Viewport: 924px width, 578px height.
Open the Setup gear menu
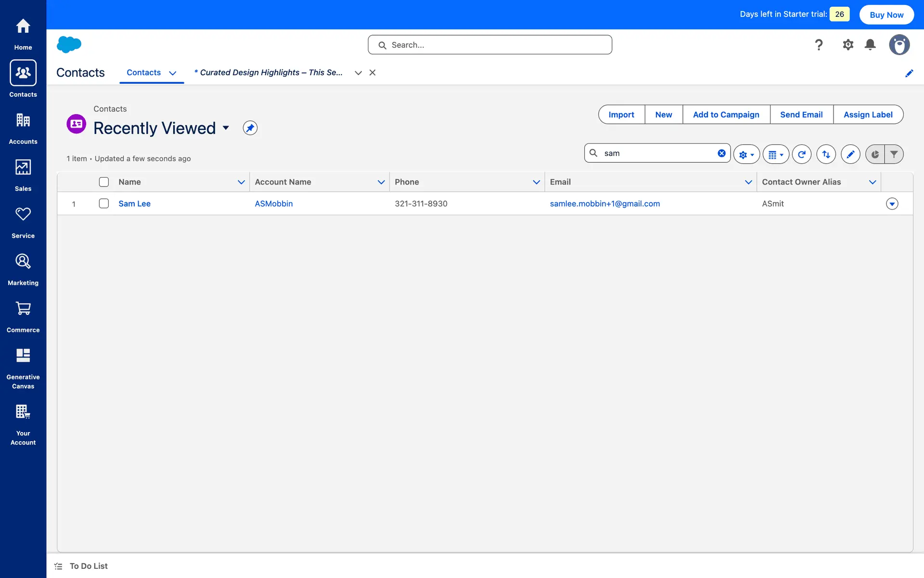(847, 45)
